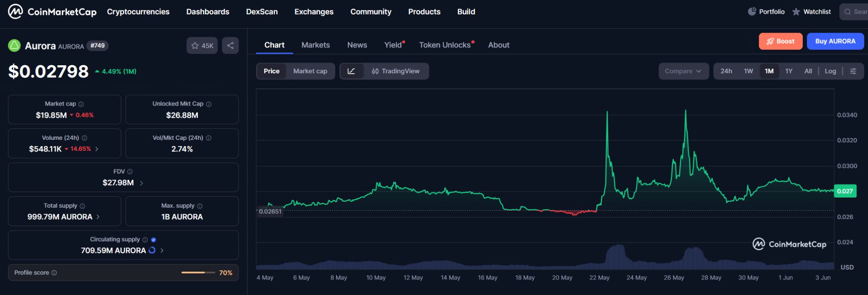The height and width of the screenshot is (295, 868).
Task: Expand FDV details chevron
Action: 141,183
